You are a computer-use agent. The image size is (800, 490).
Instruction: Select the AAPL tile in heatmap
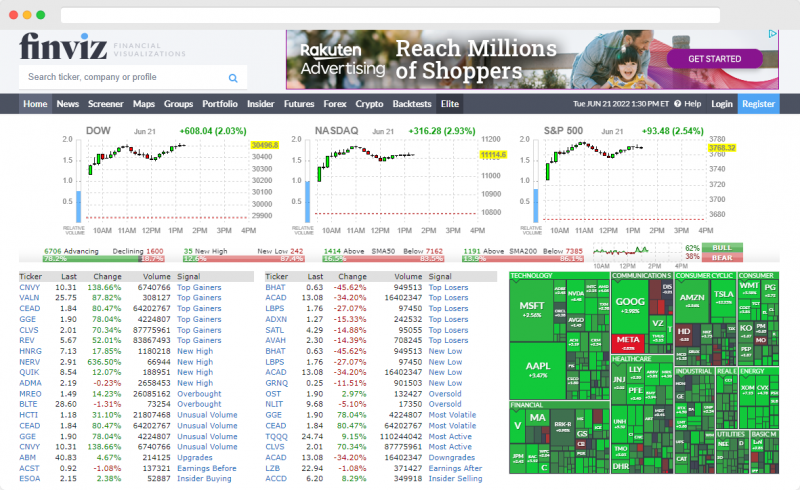point(538,371)
